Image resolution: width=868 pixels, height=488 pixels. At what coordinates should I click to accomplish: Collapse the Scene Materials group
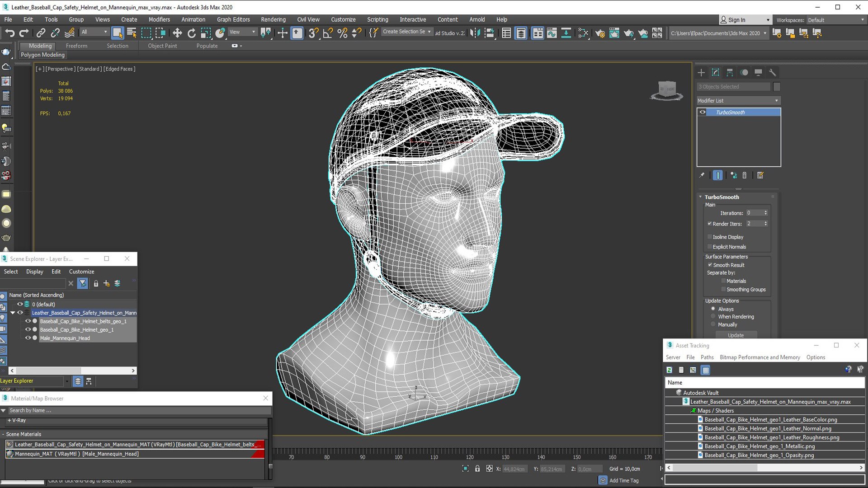3,434
